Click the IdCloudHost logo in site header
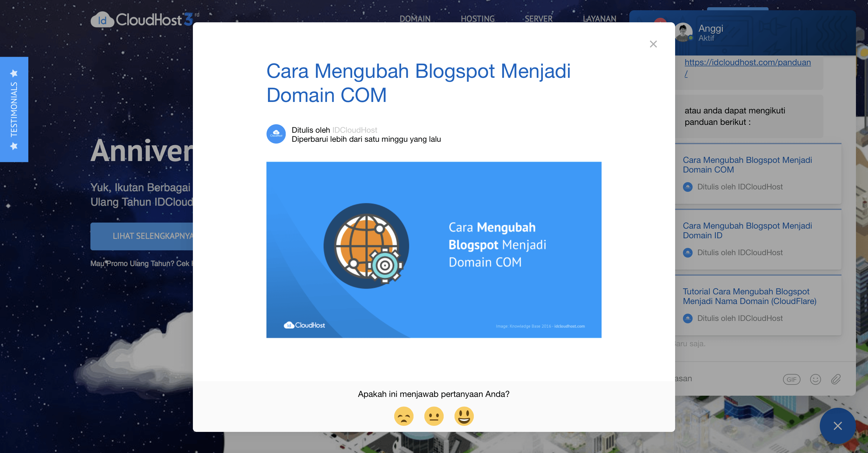Screen dimensions: 868x453 click(145, 20)
